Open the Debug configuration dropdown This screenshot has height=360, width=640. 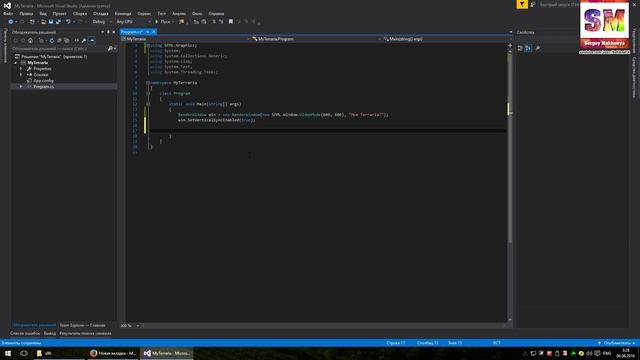pos(102,22)
